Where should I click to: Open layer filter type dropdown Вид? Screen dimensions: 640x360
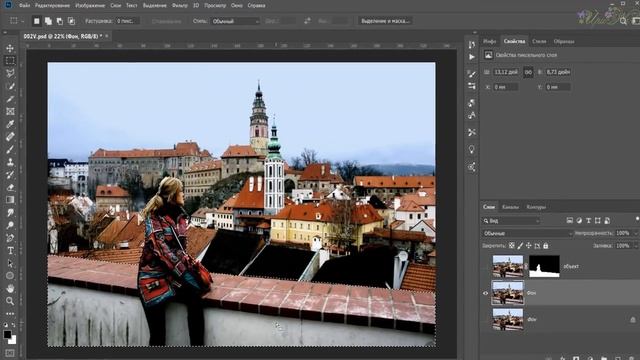point(511,221)
